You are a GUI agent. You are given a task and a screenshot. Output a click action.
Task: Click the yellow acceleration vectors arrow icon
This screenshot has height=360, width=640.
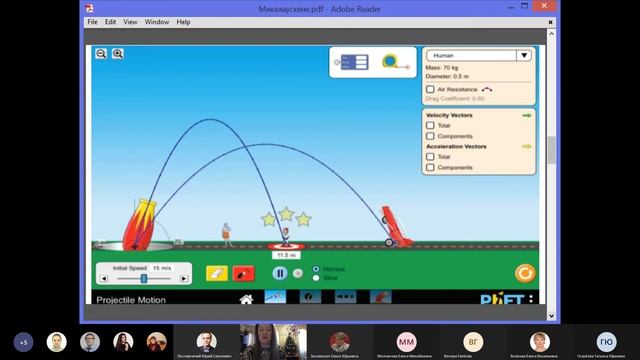527,146
